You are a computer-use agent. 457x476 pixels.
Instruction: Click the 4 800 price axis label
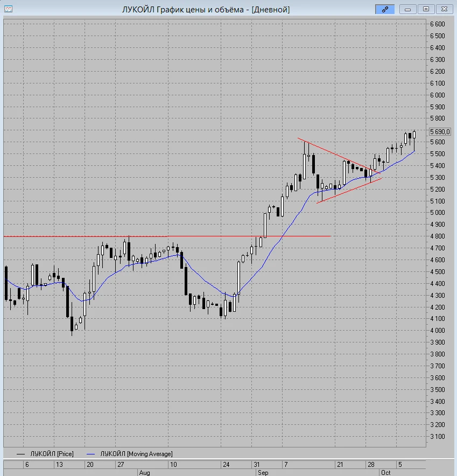tap(437, 236)
